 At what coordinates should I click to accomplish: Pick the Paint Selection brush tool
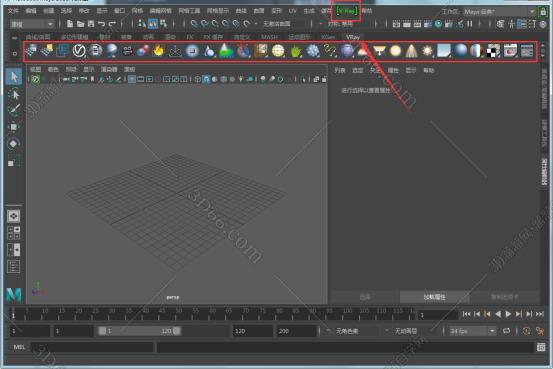click(x=14, y=110)
